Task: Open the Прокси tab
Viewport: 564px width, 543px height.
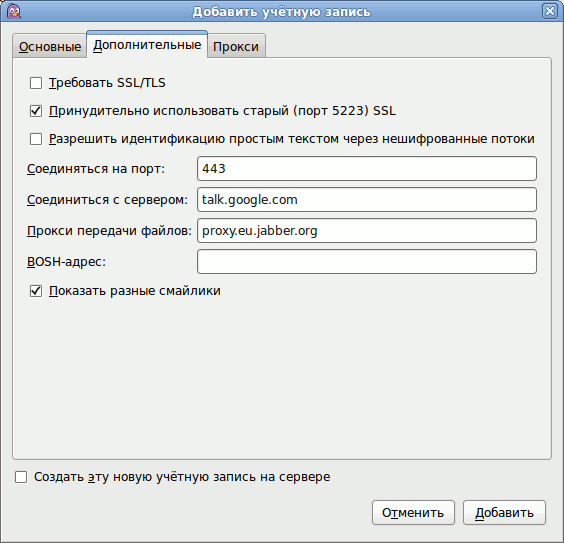Action: (236, 46)
